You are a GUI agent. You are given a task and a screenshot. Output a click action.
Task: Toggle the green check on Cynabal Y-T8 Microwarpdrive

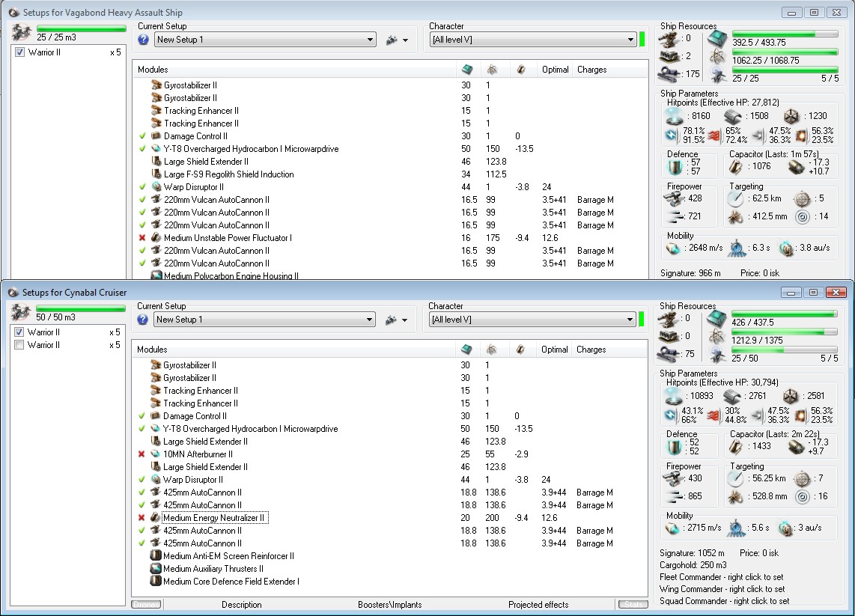(142, 428)
